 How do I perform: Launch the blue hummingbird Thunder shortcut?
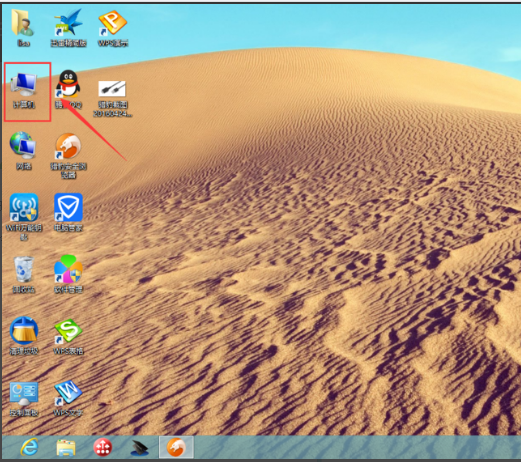(x=68, y=28)
